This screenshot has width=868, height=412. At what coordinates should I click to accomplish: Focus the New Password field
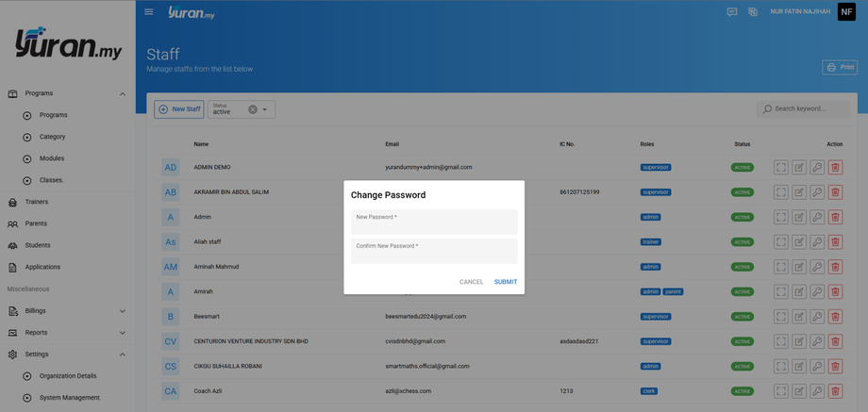pyautogui.click(x=434, y=222)
